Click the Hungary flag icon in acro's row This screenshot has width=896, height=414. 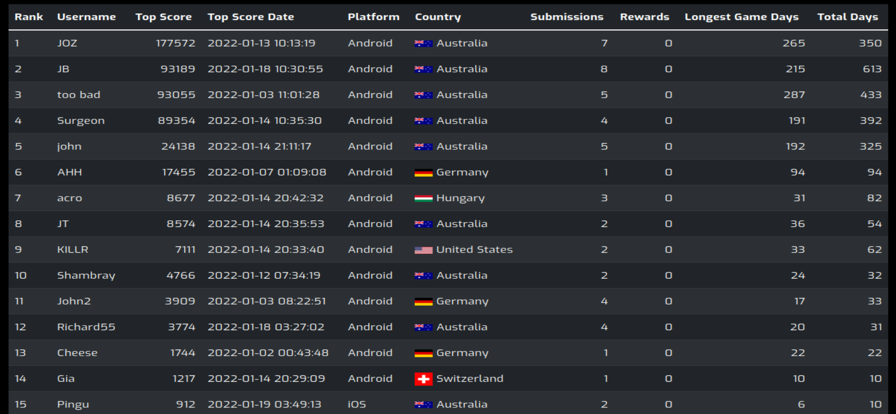[x=423, y=198]
